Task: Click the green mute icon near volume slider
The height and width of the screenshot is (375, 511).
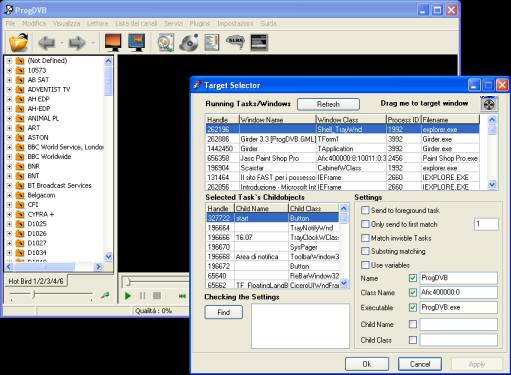Action: tap(105, 295)
